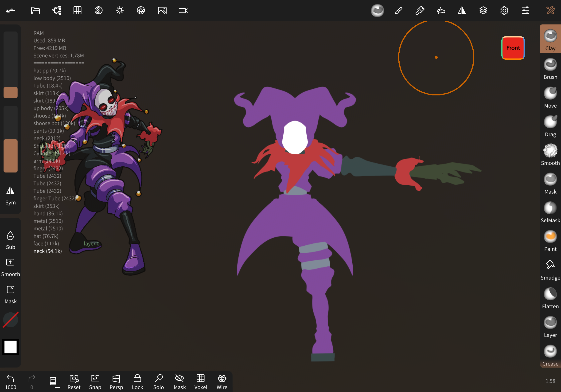Select the Smudge tool

tap(550, 269)
